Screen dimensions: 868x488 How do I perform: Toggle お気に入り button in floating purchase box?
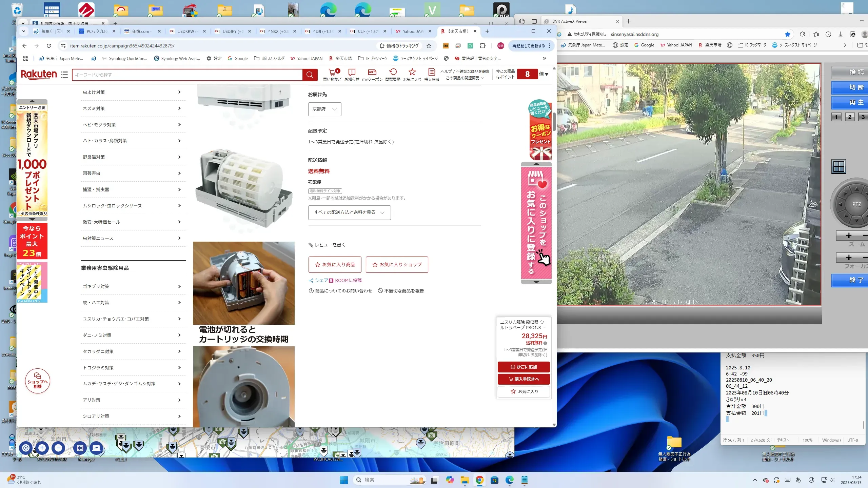[524, 391]
